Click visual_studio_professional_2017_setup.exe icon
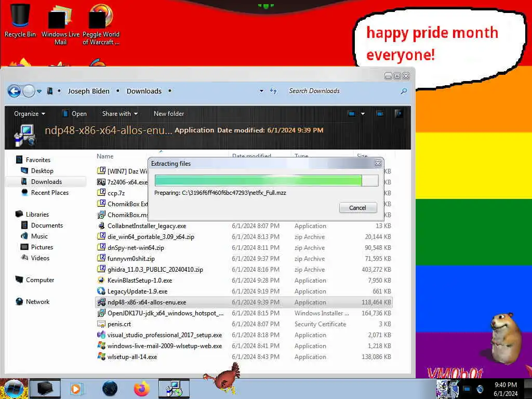Viewport: 532px width, 399px height. tap(101, 335)
